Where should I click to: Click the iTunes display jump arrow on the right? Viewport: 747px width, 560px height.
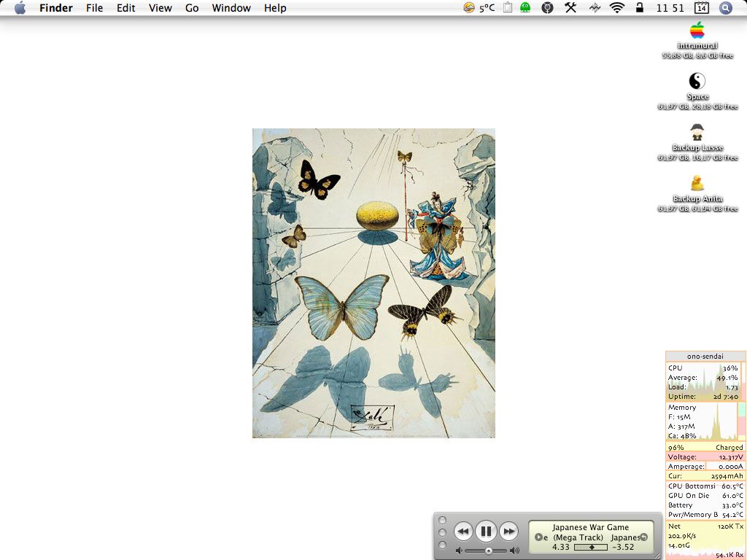(644, 537)
